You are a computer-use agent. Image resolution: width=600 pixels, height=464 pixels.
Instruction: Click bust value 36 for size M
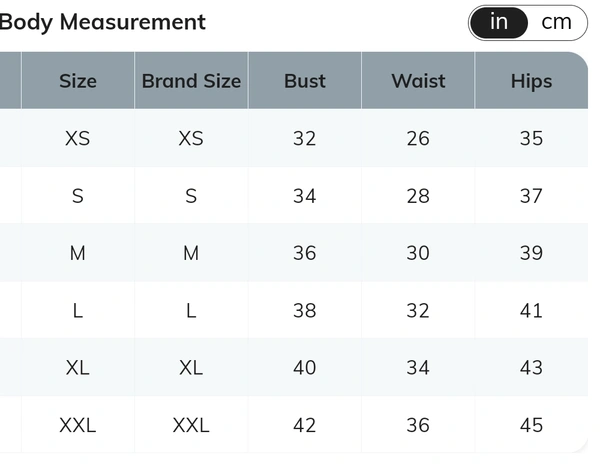tap(304, 253)
